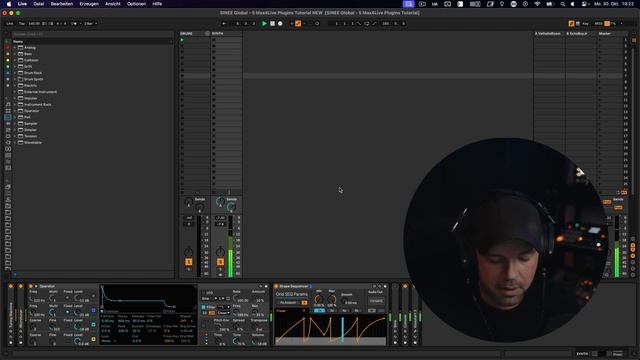Toggle DRUMS track activator button

(189, 262)
